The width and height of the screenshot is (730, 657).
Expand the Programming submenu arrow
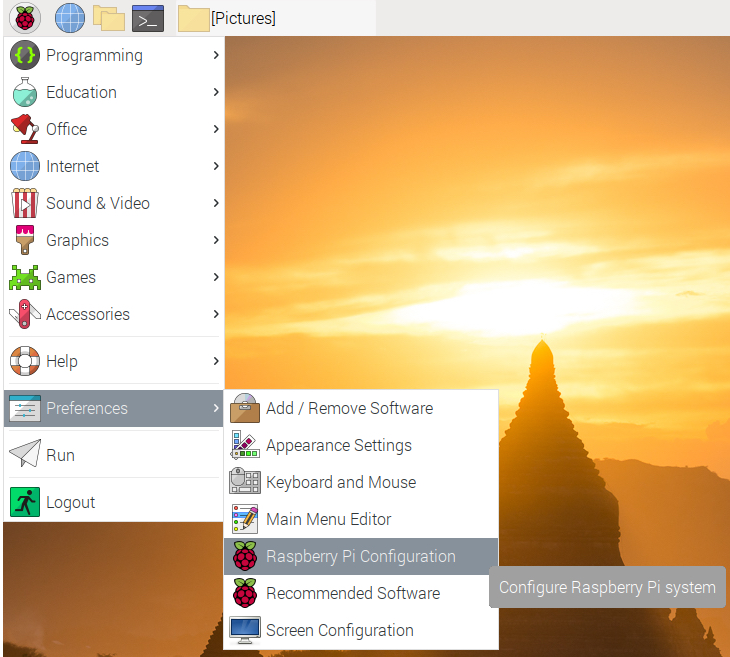tap(215, 55)
